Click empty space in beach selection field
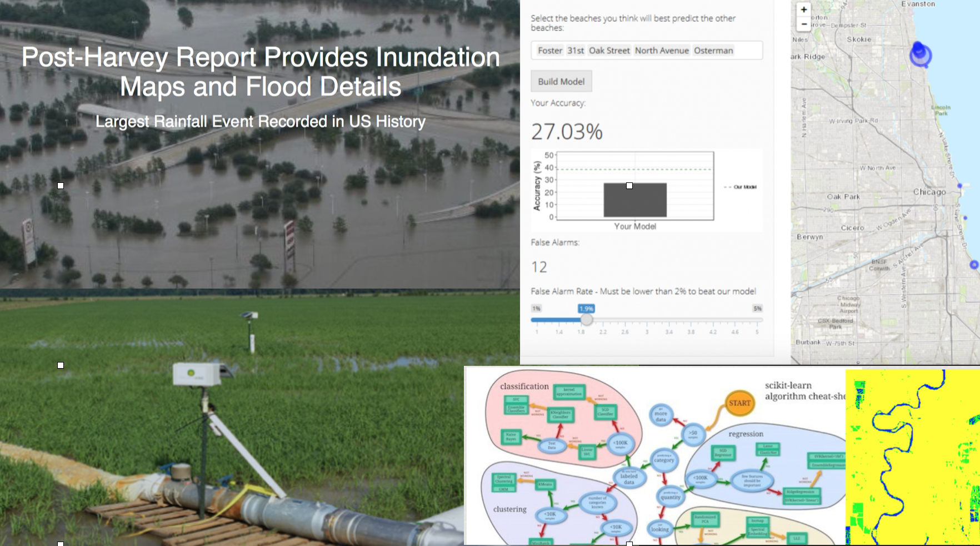Screen dimensions: 980x546 [748, 51]
